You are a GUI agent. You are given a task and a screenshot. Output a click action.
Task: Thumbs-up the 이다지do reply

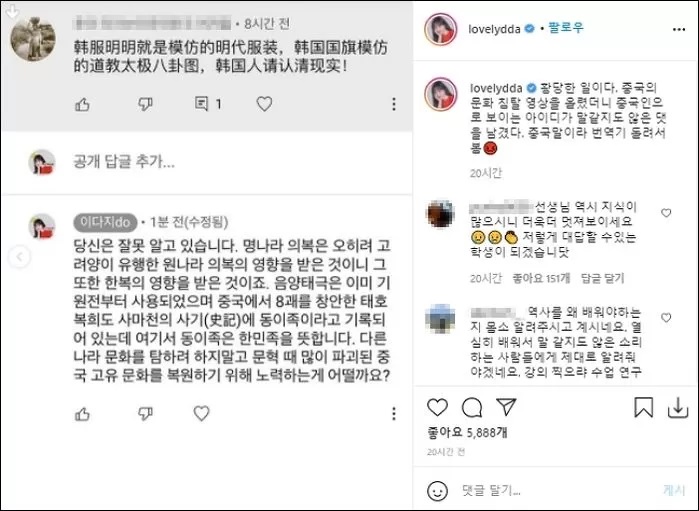tap(82, 414)
